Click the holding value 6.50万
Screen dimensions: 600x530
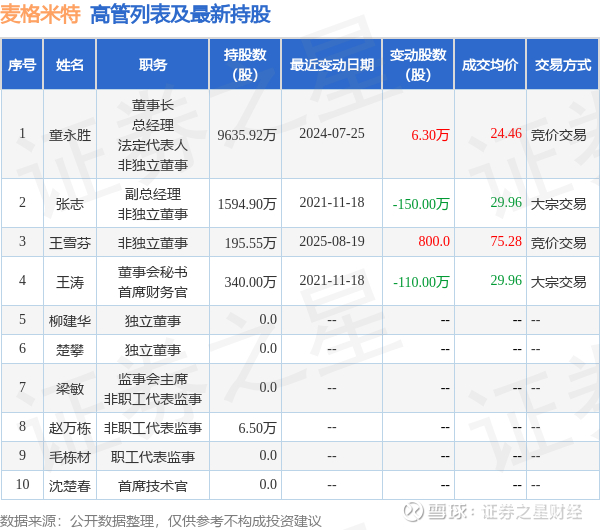pyautogui.click(x=258, y=428)
